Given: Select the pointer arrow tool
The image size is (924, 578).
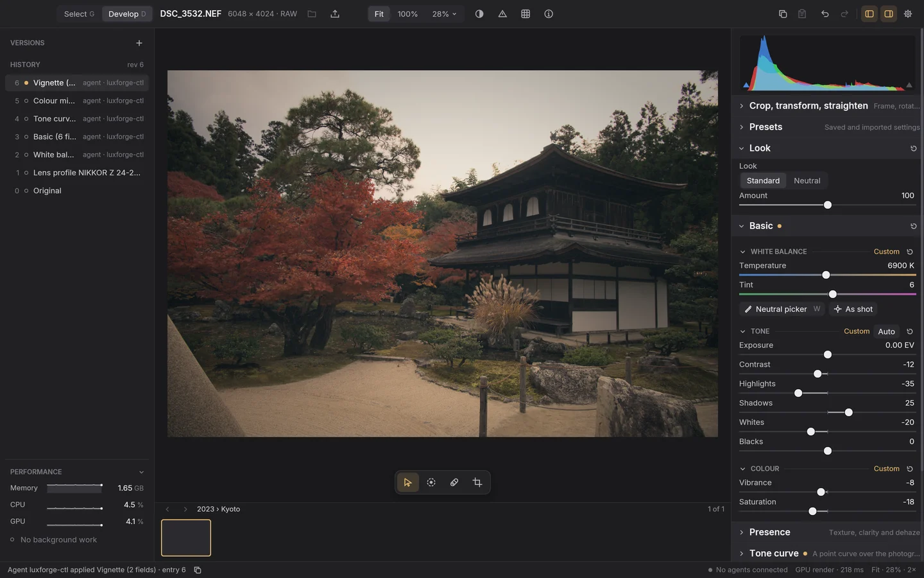Looking at the screenshot, I should (x=407, y=482).
